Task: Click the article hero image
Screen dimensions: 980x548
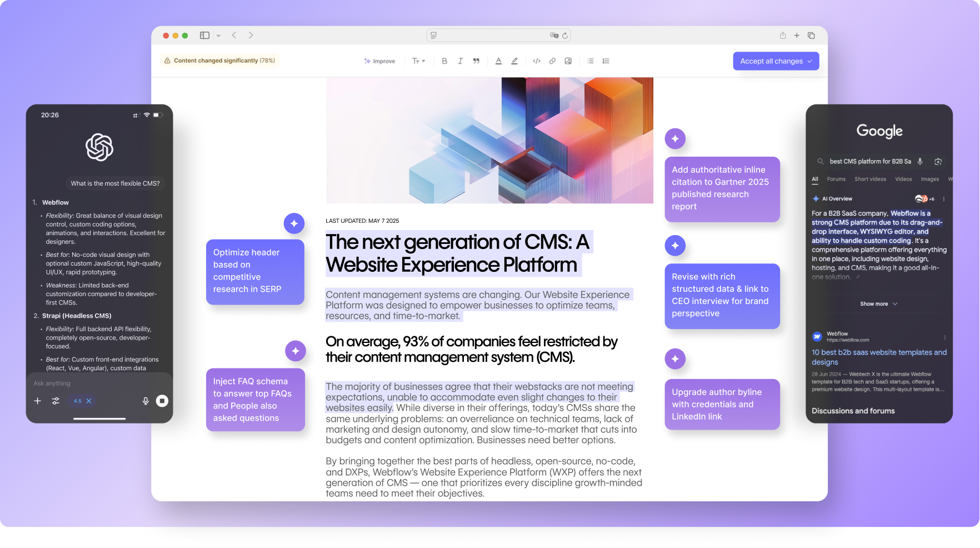Action: [x=489, y=141]
